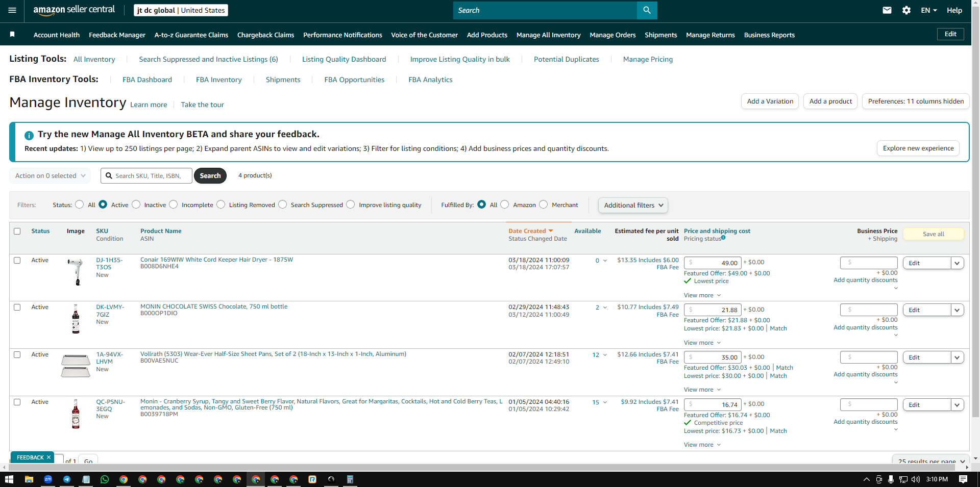Expand available quantity chevron for Vollrath row
This screenshot has width=980, height=487.
[x=605, y=355]
